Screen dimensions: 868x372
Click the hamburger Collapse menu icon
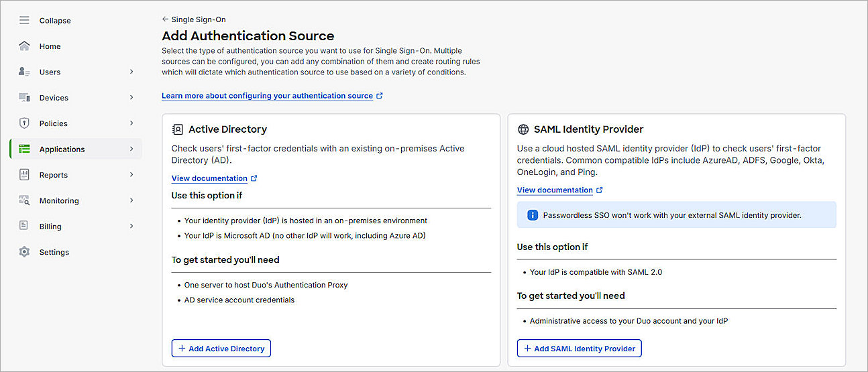pyautogui.click(x=24, y=21)
